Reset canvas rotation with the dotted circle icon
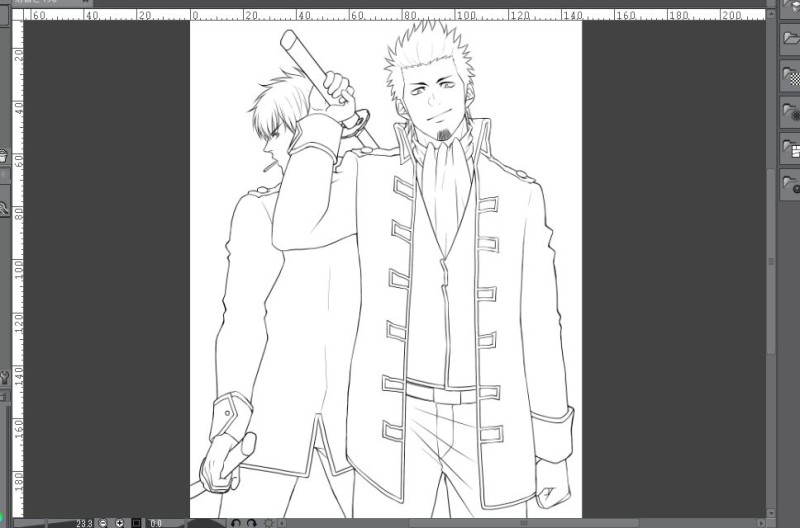Image resolution: width=800 pixels, height=528 pixels. coord(268,523)
